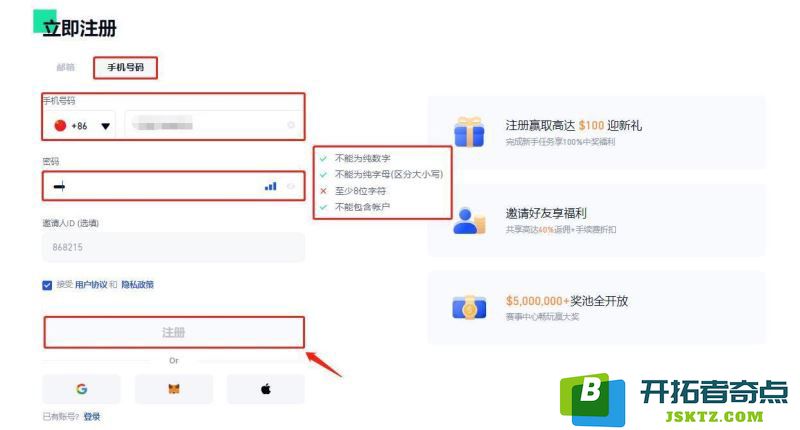
Task: Click the China red flag icon
Action: (60, 125)
